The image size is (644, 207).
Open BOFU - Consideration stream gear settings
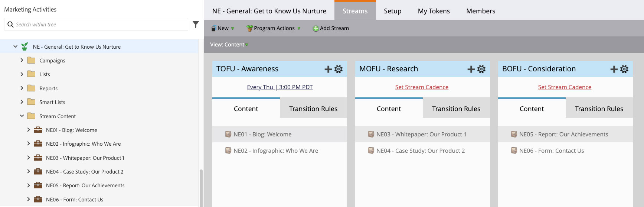(624, 69)
